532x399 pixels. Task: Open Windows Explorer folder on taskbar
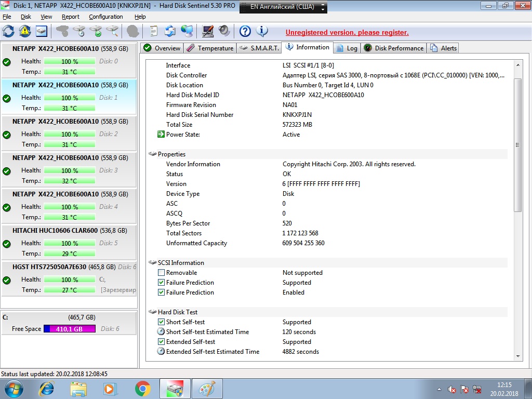(x=78, y=389)
